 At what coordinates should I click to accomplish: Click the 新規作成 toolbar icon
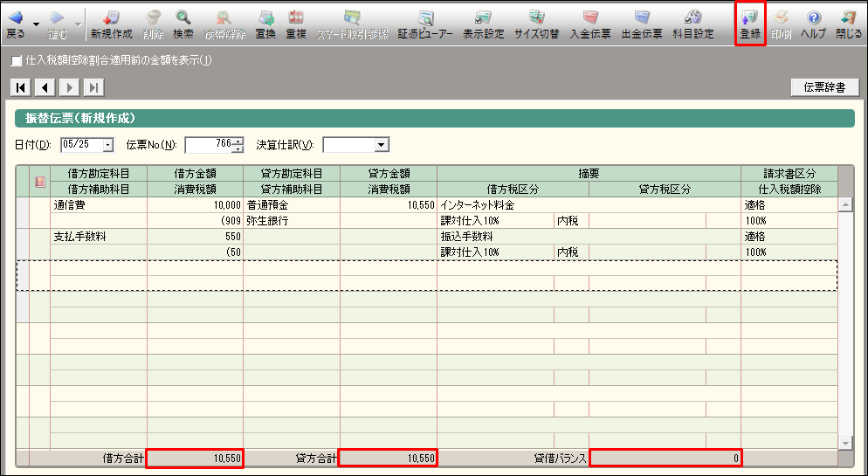click(x=111, y=24)
